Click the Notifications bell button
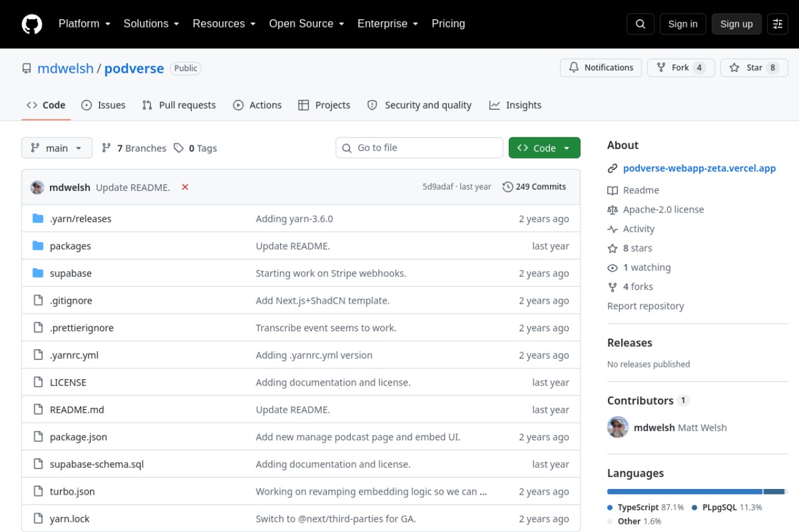This screenshot has width=799, height=532. pyautogui.click(x=601, y=67)
